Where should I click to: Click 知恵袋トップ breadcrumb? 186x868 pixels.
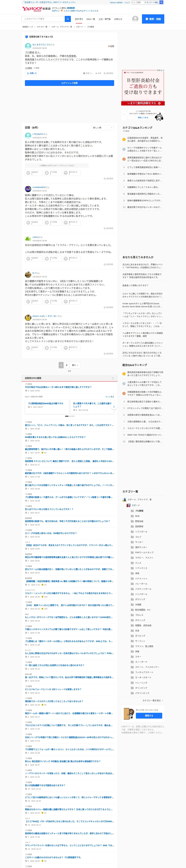coord(28,27)
